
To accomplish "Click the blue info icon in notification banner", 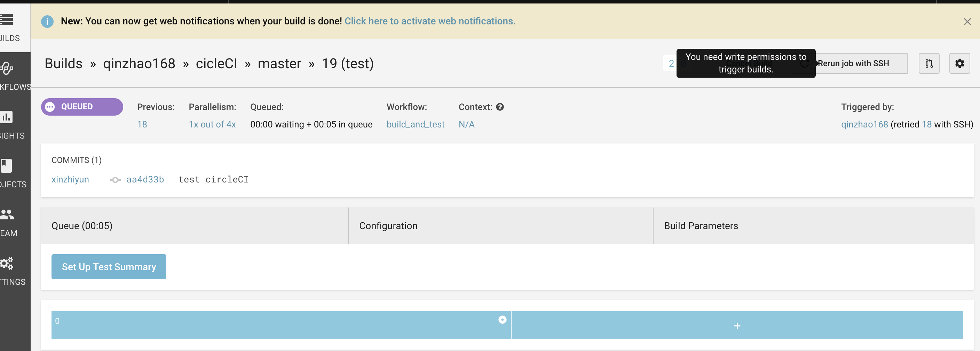I will (x=47, y=22).
